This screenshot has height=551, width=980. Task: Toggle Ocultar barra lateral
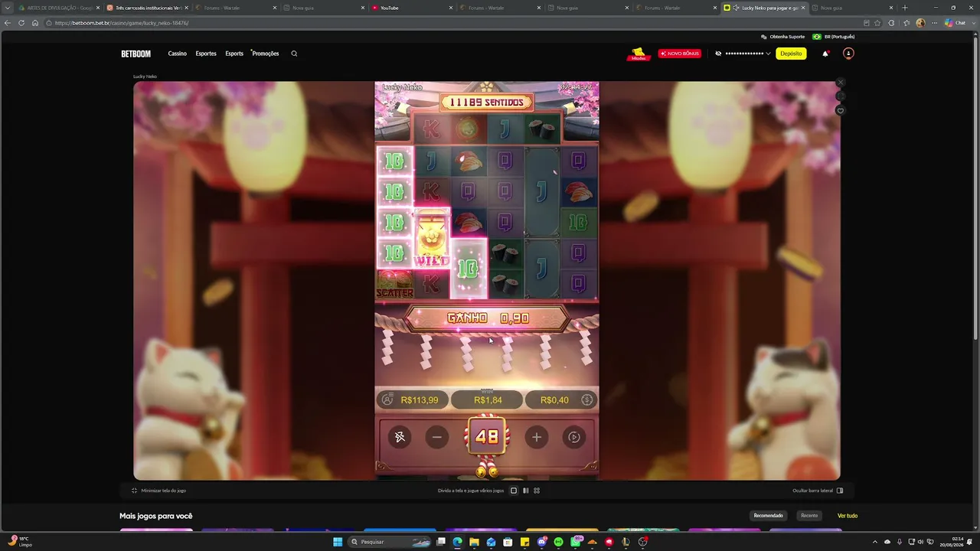tap(818, 491)
